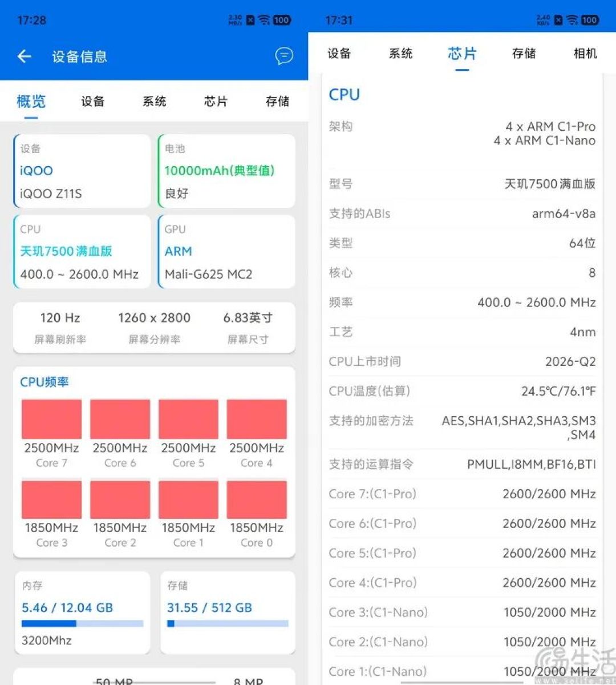Image resolution: width=616 pixels, height=685 pixels.
Task: Tap the battery 100 icon in the left status bar
Action: coord(282,20)
